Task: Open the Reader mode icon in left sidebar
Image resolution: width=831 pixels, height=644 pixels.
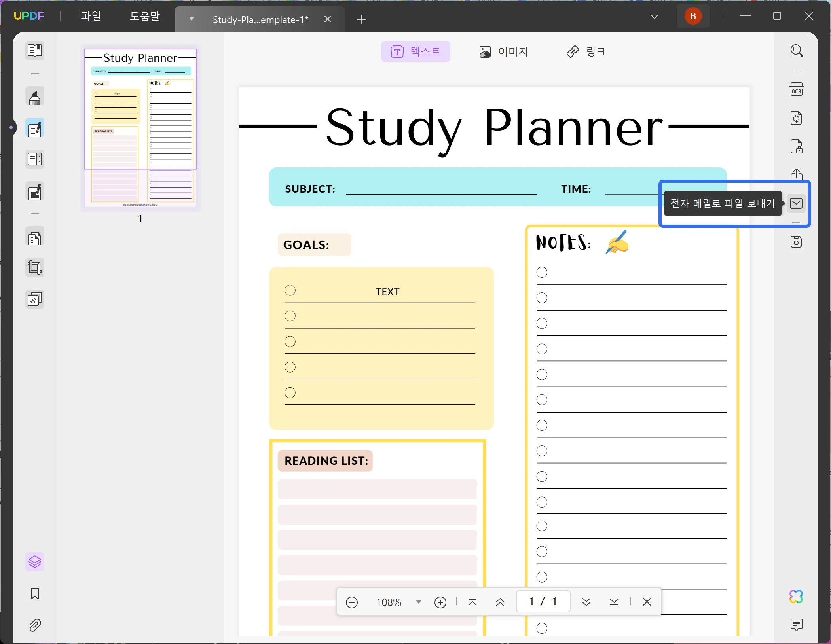Action: (x=35, y=50)
